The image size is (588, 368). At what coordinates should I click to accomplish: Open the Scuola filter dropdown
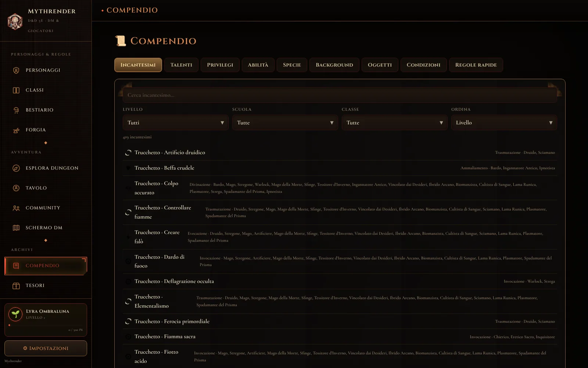(285, 123)
